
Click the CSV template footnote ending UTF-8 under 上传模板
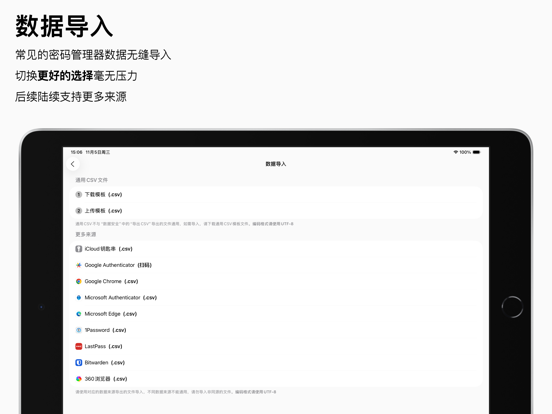(x=184, y=224)
